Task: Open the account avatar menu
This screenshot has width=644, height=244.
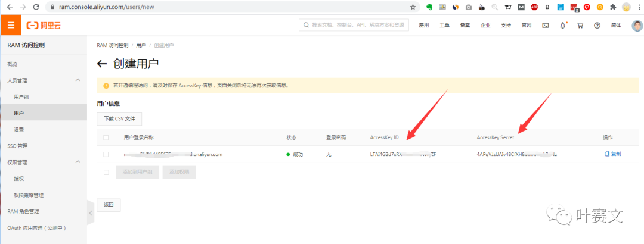Action: click(x=637, y=26)
